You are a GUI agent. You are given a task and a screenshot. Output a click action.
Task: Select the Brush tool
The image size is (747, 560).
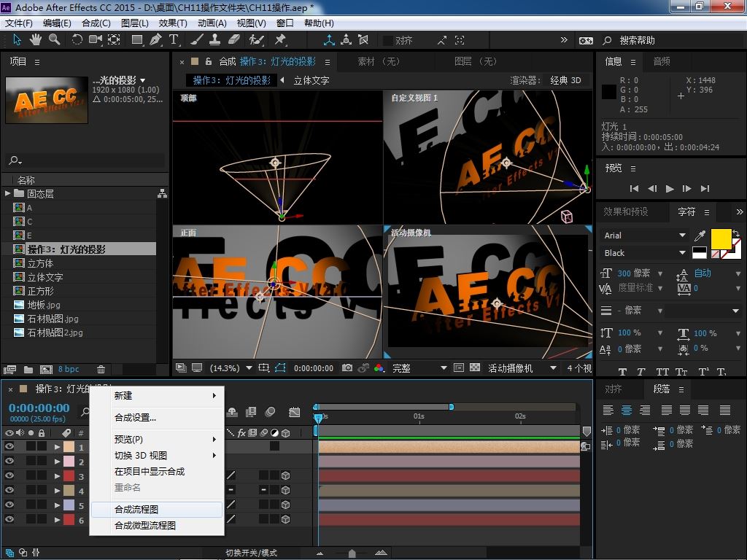click(196, 40)
